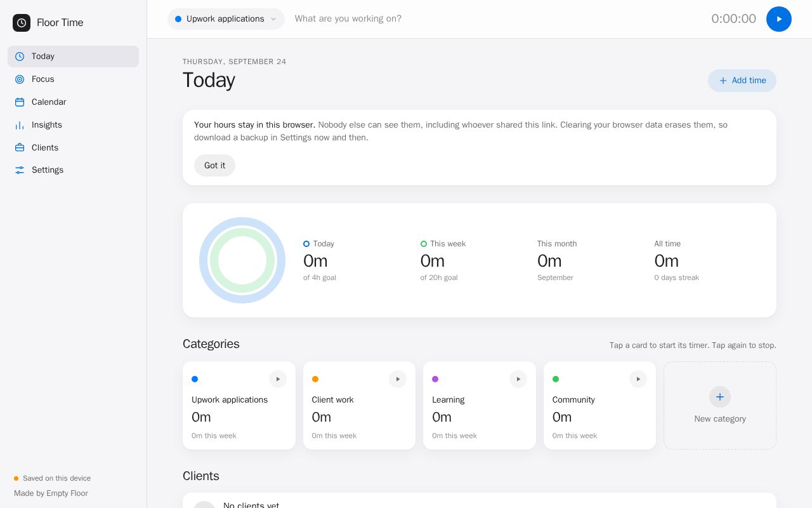
Task: Click the '0 days streak' text
Action: pos(677,278)
